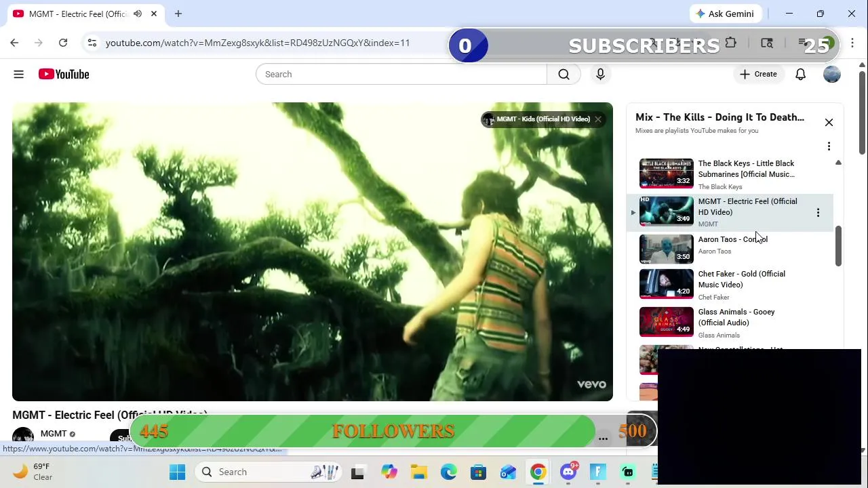This screenshot has height=488, width=868.
Task: Open Task View from the taskbar
Action: click(x=357, y=472)
